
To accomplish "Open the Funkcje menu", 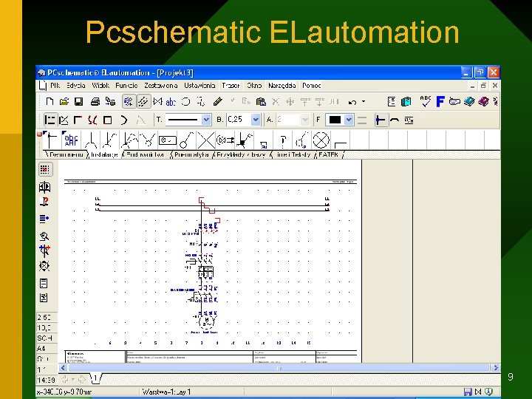I will pos(126,86).
